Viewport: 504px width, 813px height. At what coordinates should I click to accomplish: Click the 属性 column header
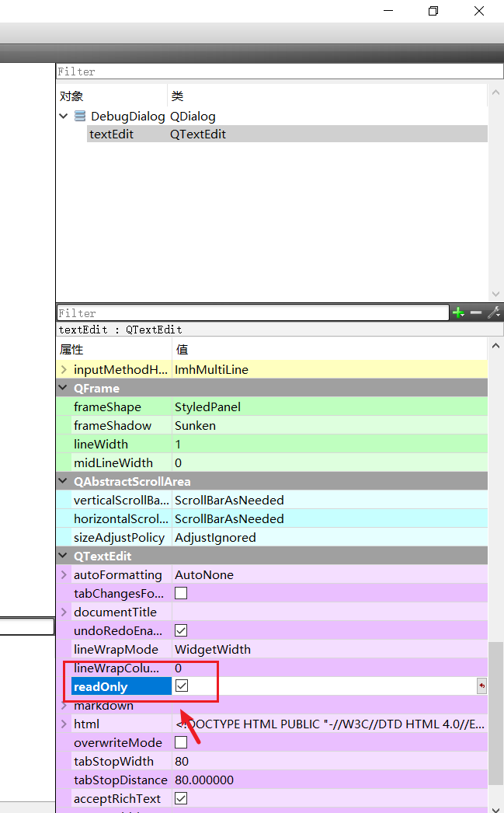[71, 350]
